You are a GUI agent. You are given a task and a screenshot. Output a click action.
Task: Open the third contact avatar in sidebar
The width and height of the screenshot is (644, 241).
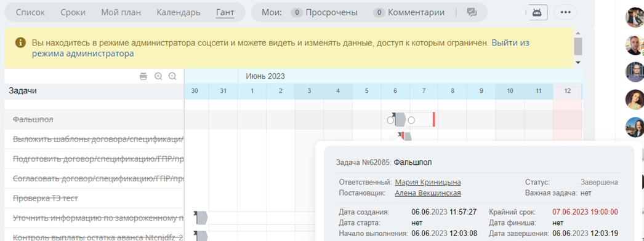635,72
